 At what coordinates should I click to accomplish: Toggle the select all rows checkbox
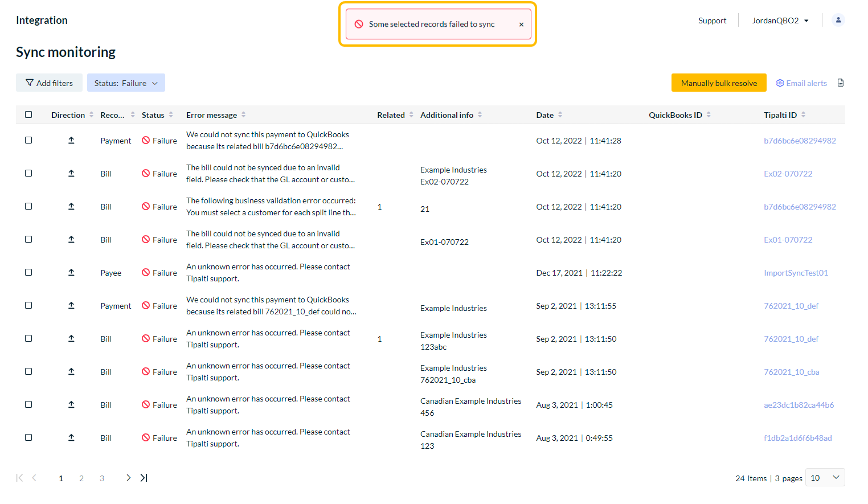[x=28, y=114]
